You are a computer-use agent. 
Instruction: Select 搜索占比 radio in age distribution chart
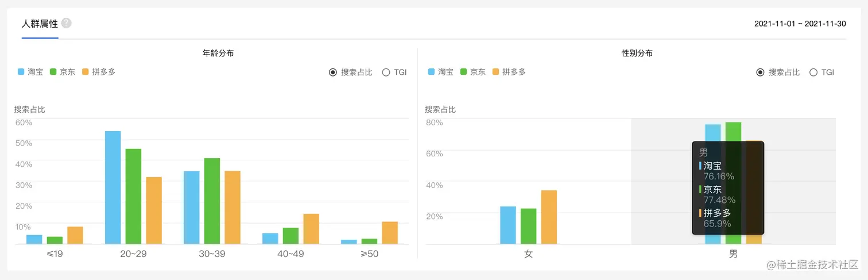tap(333, 72)
